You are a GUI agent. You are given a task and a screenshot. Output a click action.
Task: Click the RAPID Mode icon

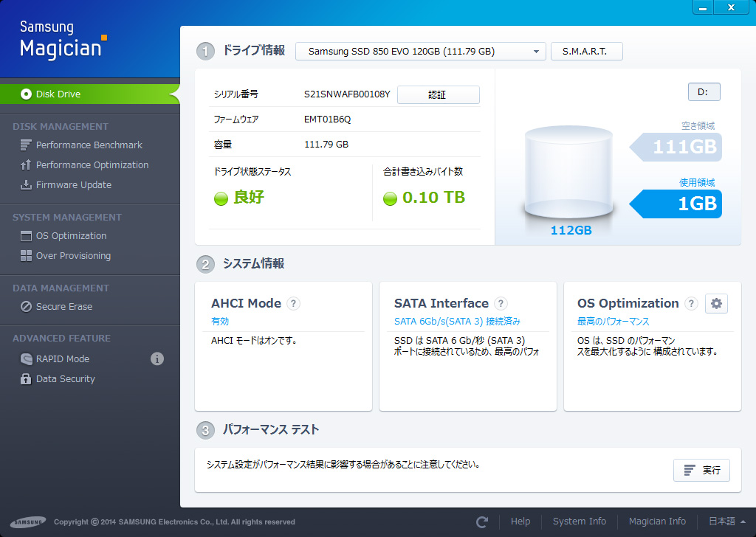tap(26, 358)
